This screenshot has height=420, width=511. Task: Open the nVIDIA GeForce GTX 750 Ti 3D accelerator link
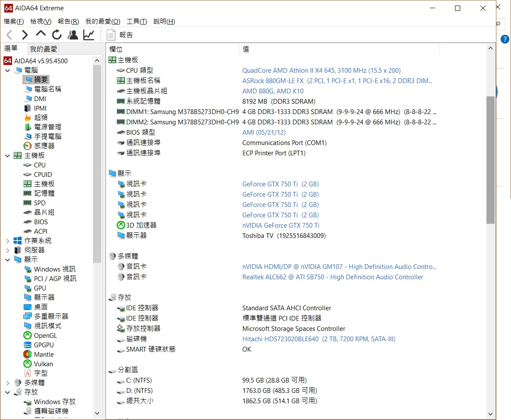coord(281,225)
